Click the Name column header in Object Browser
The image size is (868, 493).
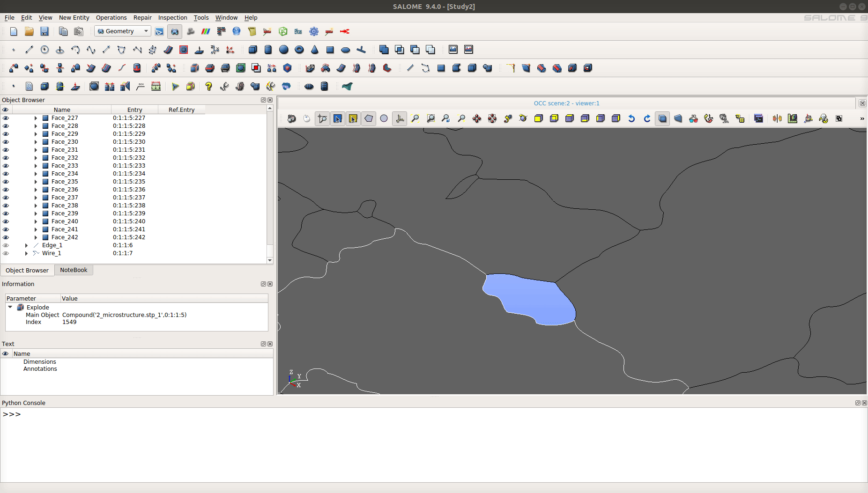(62, 110)
